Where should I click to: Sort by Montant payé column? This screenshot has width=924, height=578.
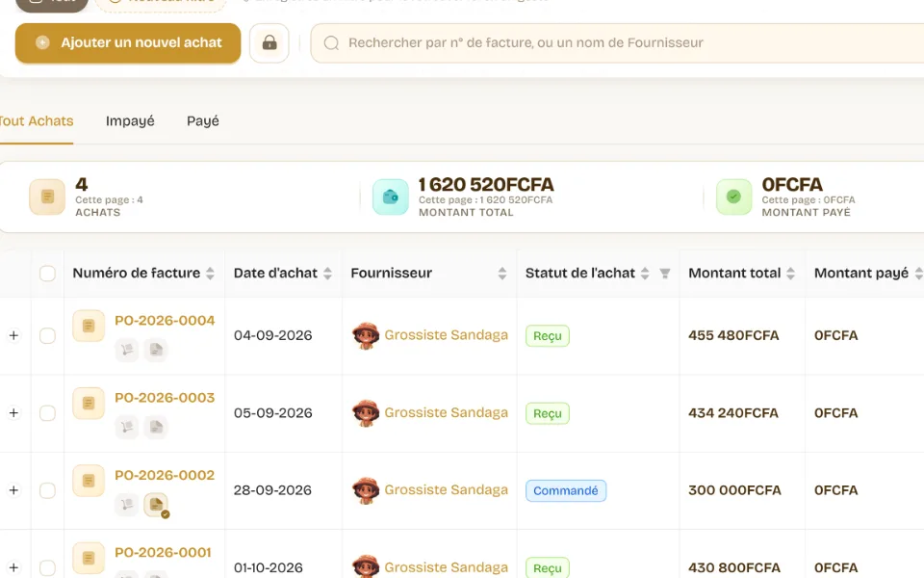[918, 274]
